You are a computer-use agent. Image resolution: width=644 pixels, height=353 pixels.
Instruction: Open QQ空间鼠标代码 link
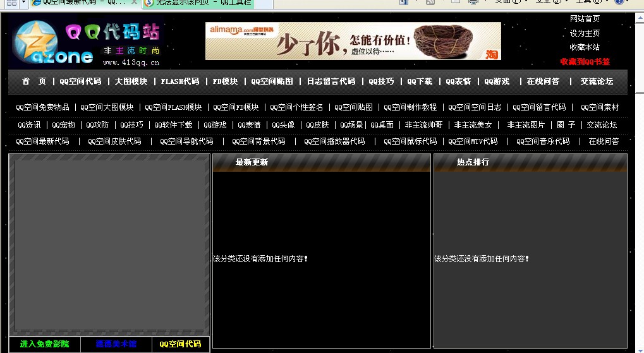tap(410, 141)
